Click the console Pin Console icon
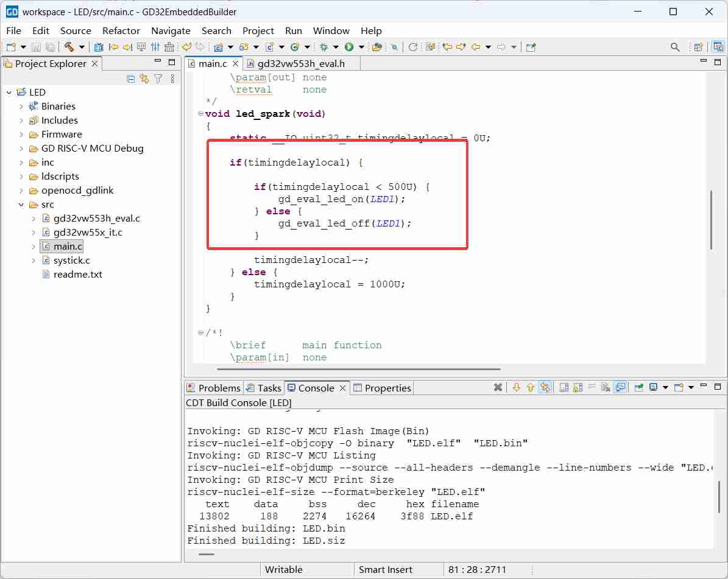This screenshot has width=728, height=579. click(x=639, y=388)
